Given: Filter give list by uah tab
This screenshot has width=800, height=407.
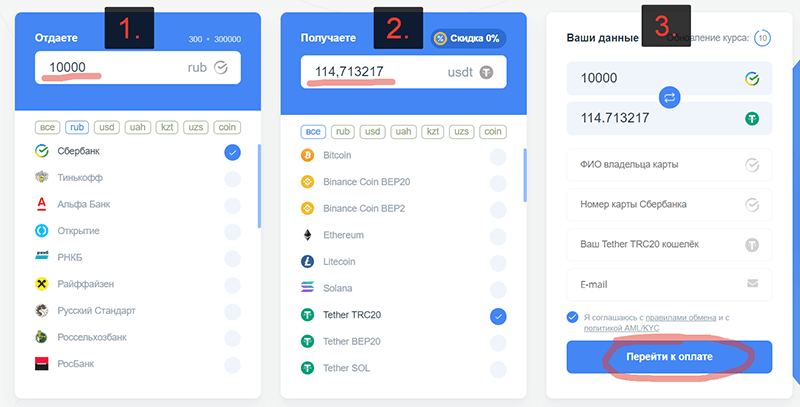Looking at the screenshot, I should tap(138, 128).
